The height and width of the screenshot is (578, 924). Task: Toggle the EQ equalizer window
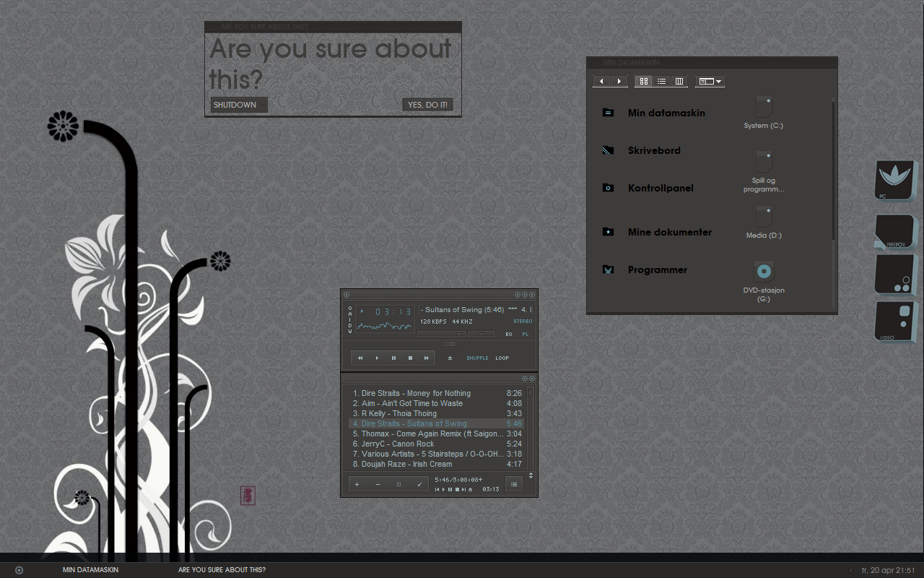click(509, 335)
